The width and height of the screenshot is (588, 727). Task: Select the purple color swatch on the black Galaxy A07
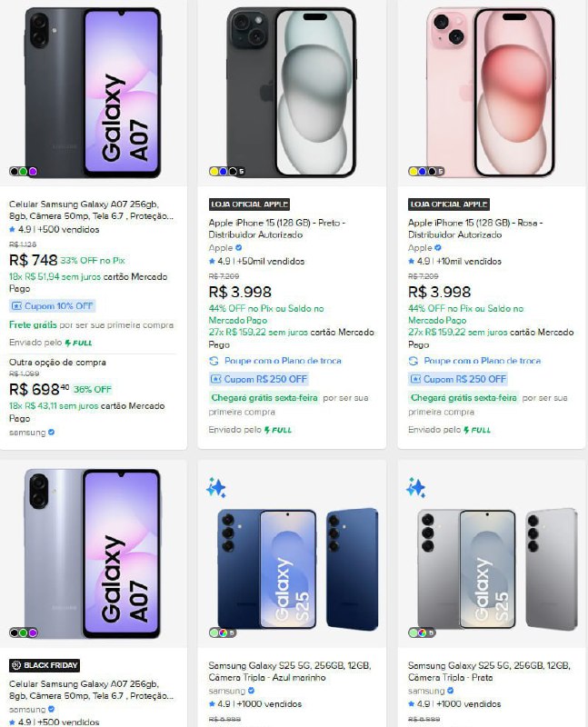32,171
